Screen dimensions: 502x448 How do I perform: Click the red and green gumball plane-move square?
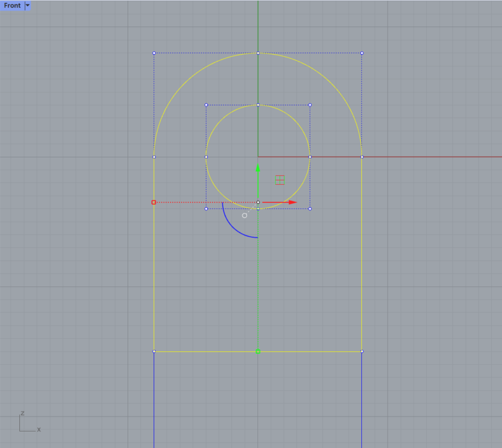pyautogui.click(x=280, y=180)
